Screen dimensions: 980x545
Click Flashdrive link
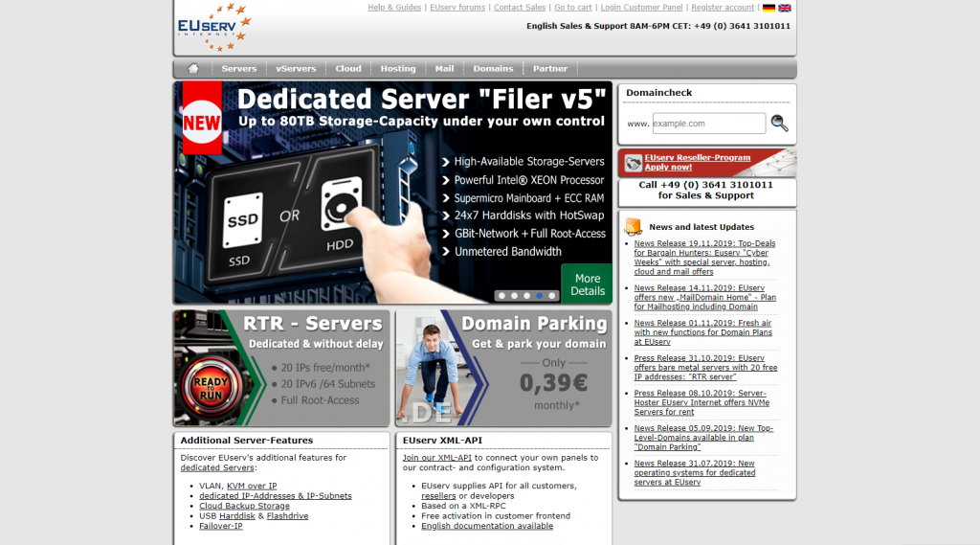coord(287,515)
